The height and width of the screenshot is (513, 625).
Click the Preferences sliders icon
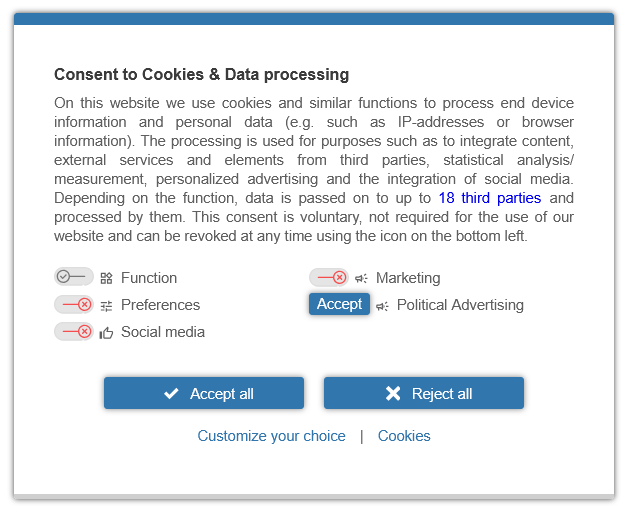(106, 305)
